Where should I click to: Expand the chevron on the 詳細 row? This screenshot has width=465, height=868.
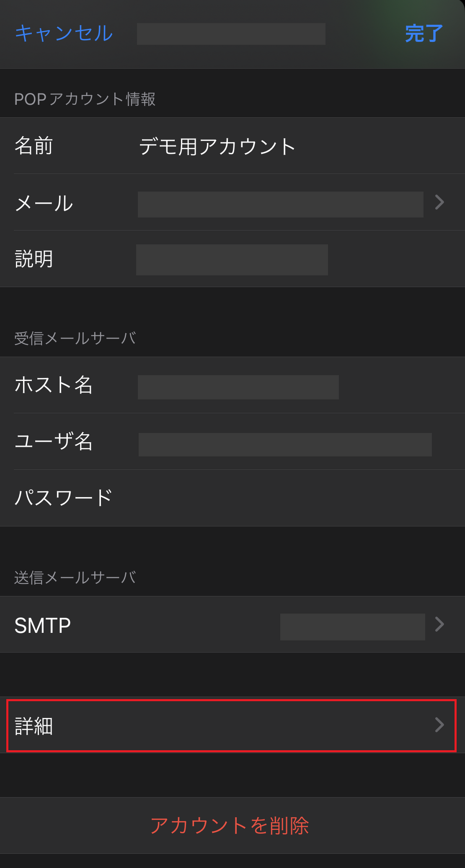tap(439, 725)
